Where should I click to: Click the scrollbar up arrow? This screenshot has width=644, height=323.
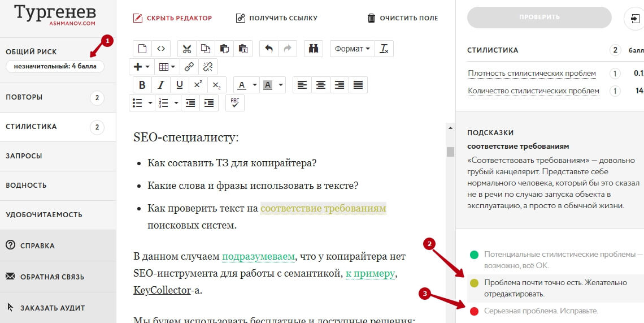(x=451, y=128)
